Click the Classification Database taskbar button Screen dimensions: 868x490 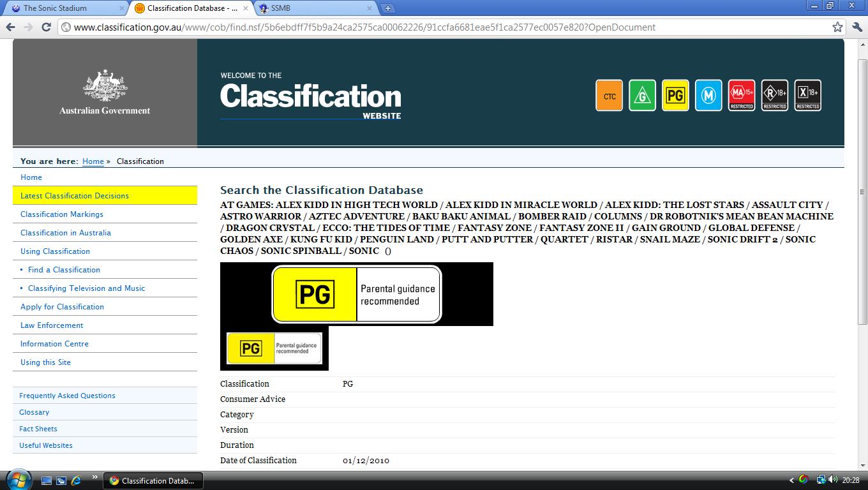pyautogui.click(x=153, y=480)
